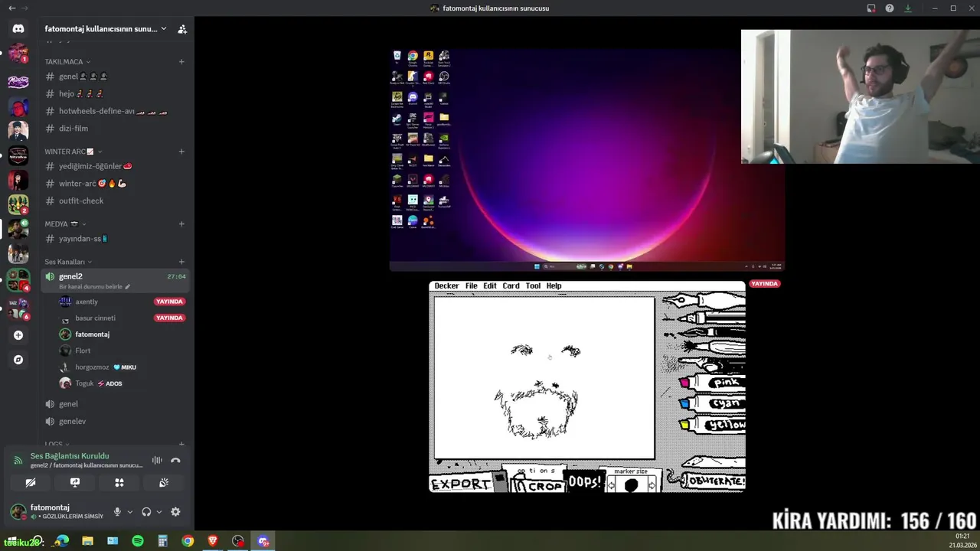The image size is (980, 551).
Task: Open the File menu in Decker
Action: (x=471, y=286)
